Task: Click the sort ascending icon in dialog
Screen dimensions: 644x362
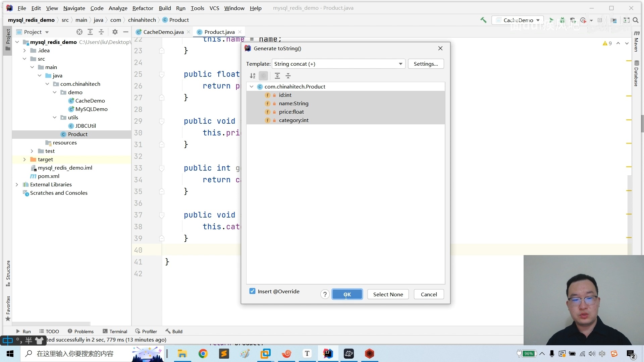Action: click(253, 75)
